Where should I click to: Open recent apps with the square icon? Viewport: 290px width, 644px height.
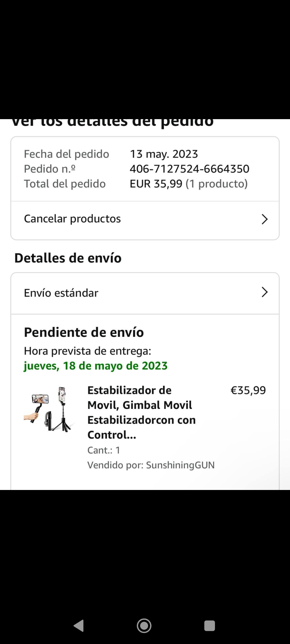click(x=209, y=626)
